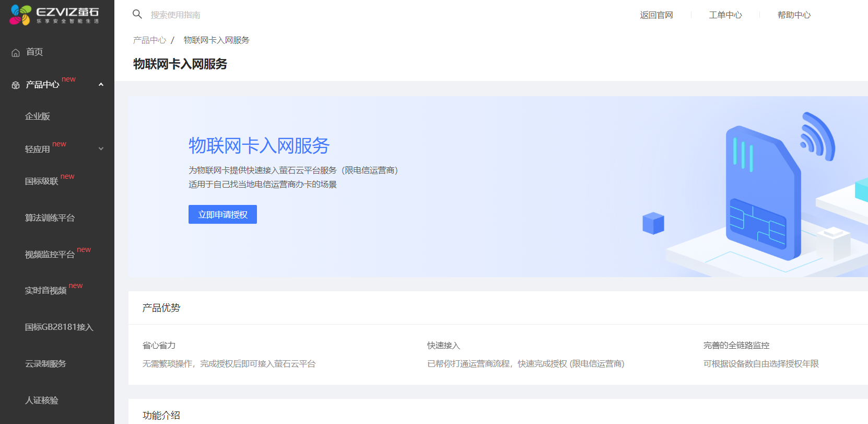
Task: Click the 产品中心 breadcrumb link
Action: pyautogui.click(x=149, y=40)
